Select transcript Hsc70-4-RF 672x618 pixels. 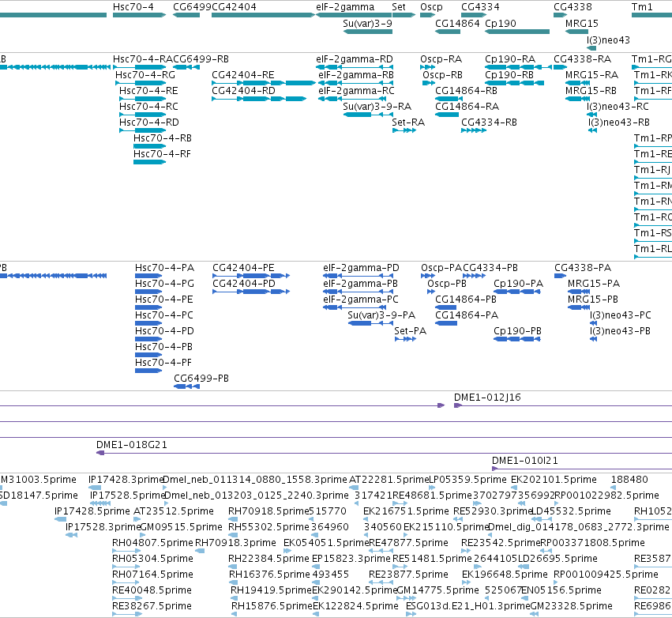[x=149, y=162]
